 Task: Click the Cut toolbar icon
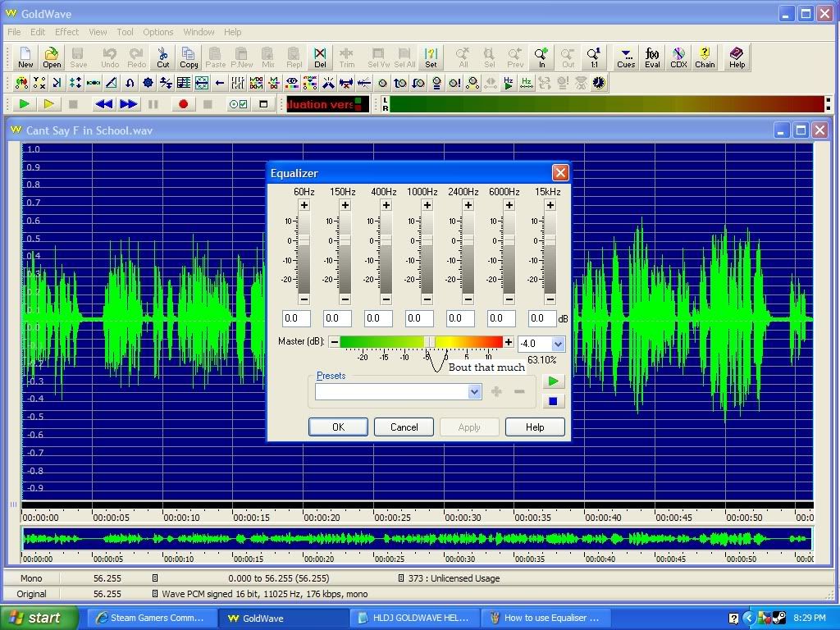pos(163,57)
